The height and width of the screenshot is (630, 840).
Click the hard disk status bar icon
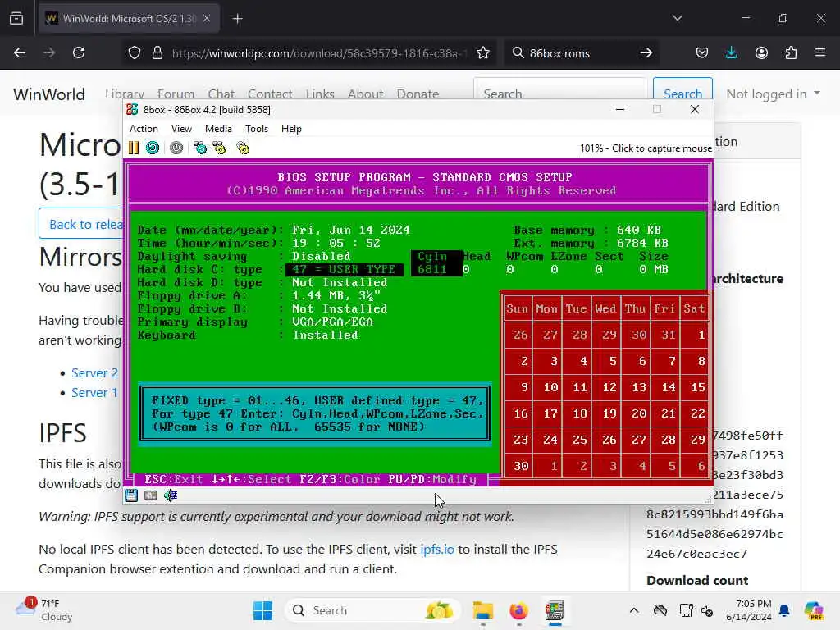tap(151, 495)
